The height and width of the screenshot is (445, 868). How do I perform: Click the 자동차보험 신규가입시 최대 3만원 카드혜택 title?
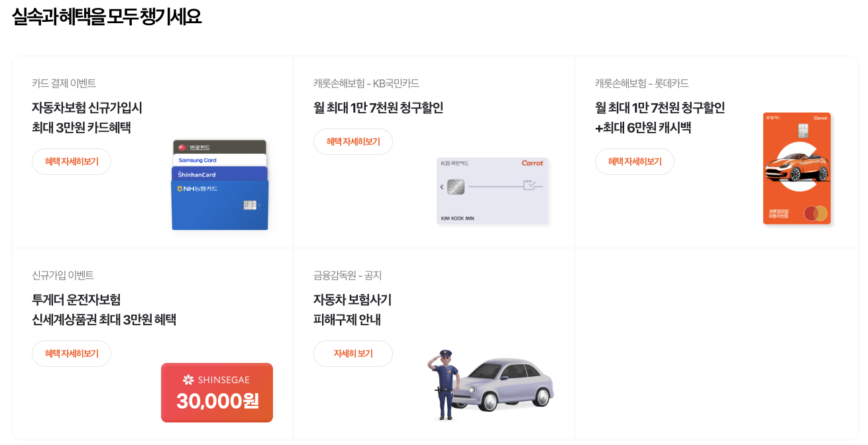87,118
